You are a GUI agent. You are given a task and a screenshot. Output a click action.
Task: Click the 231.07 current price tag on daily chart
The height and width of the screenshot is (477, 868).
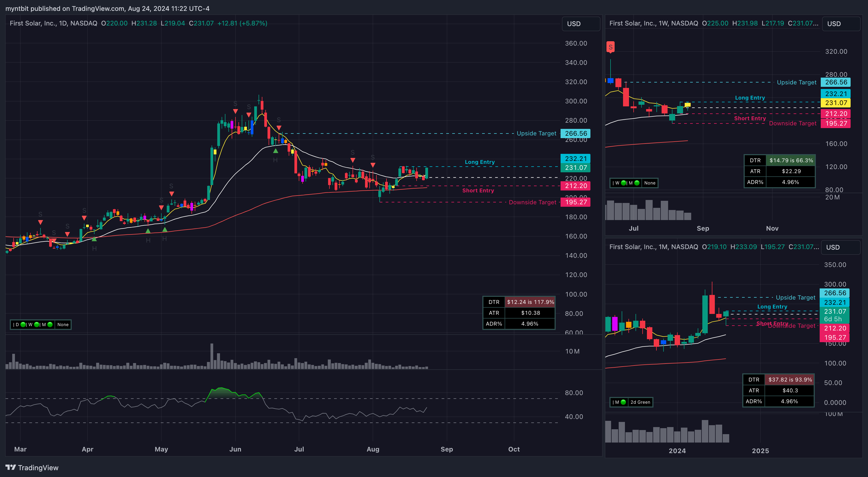click(x=575, y=167)
